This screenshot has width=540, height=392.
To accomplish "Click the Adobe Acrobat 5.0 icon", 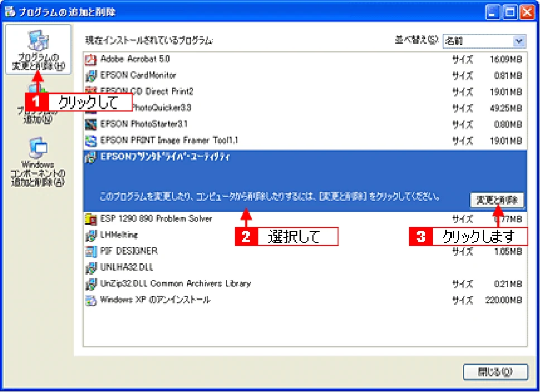I will tap(91, 60).
